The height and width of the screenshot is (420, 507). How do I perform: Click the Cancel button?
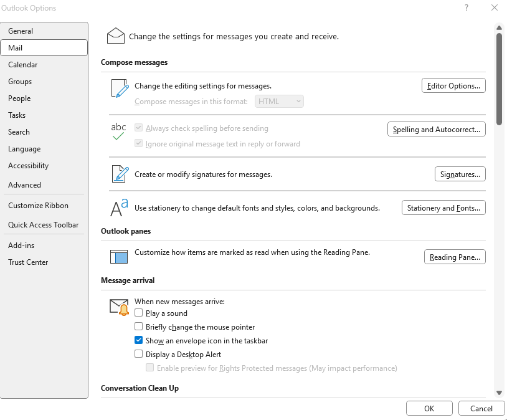(x=481, y=408)
